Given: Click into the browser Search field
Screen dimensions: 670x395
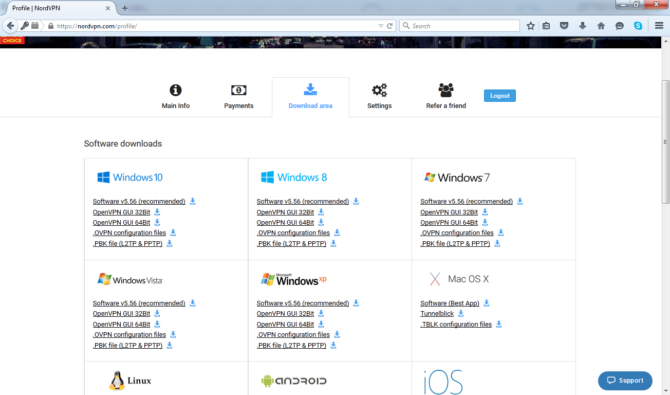Looking at the screenshot, I should coord(459,26).
